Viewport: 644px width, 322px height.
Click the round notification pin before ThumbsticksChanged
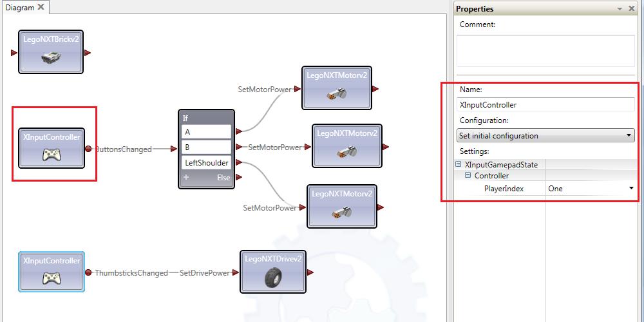88,272
